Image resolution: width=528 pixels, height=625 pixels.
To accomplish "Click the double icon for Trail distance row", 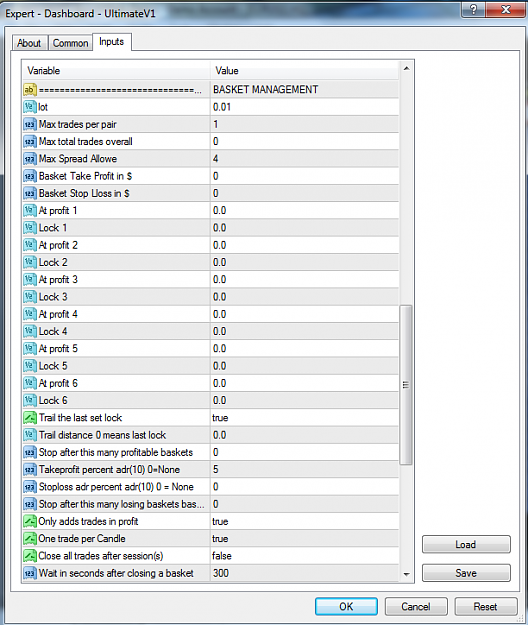I will tap(30, 435).
